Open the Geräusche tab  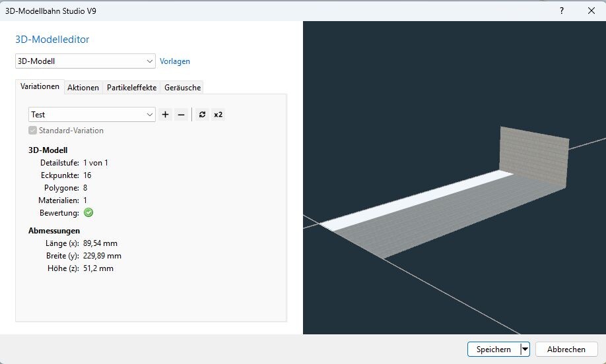pos(182,88)
